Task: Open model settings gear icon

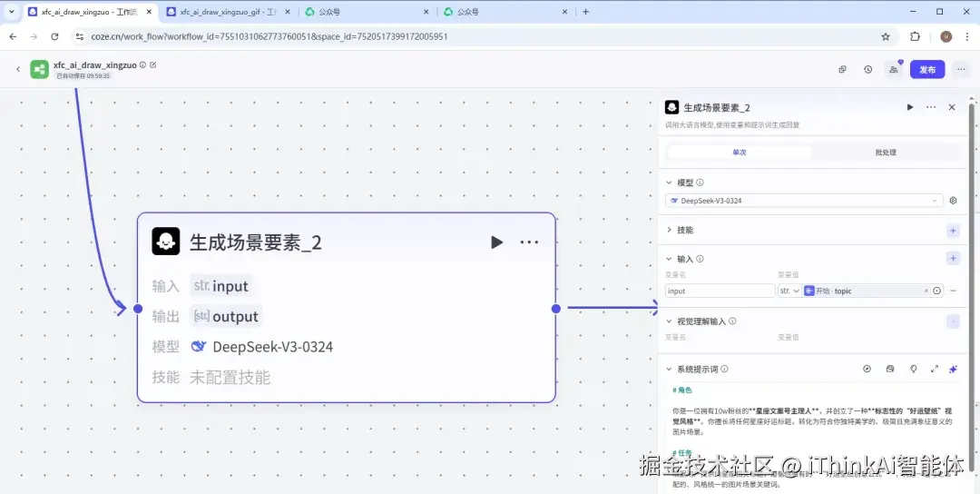Action: pos(953,201)
